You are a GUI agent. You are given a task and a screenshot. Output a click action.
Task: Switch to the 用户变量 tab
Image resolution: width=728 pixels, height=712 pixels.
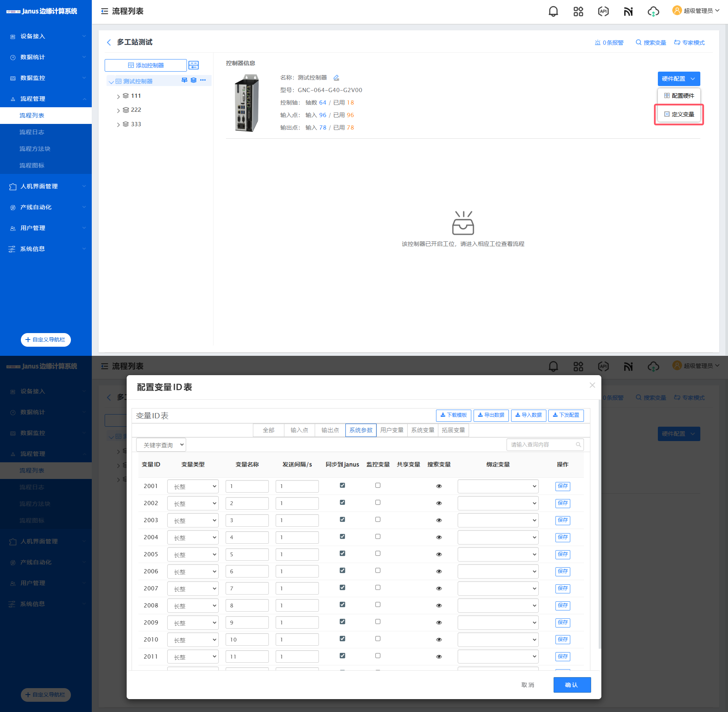(x=392, y=430)
